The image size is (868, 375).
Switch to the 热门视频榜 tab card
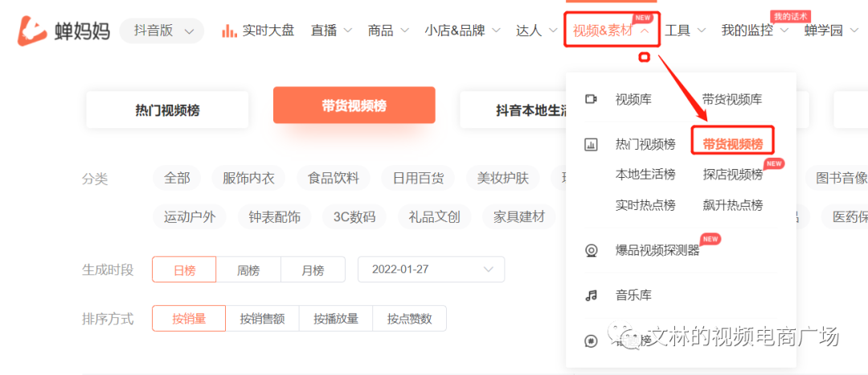167,110
